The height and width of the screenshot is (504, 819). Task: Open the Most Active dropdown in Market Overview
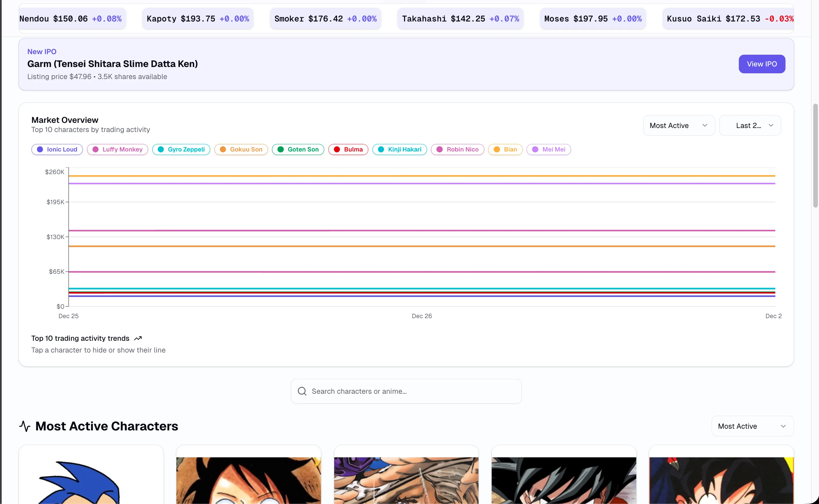[678, 125]
